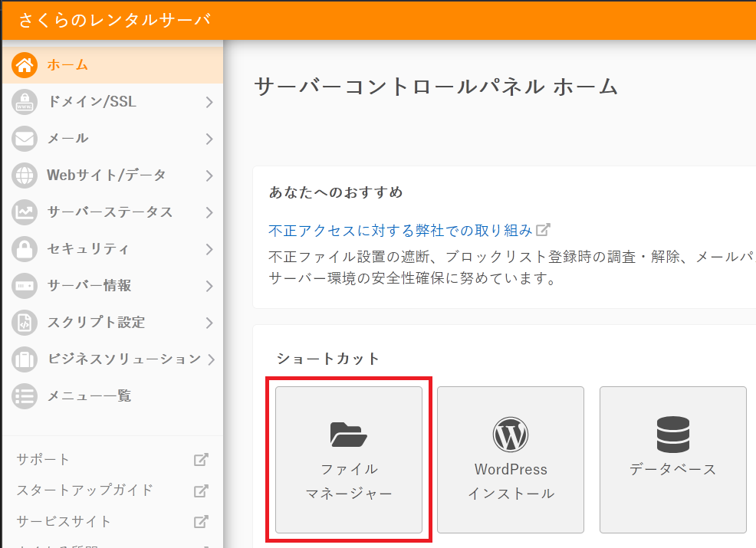This screenshot has height=548, width=756.
Task: Select メニュー一覧 in the sidebar
Action: [x=89, y=396]
